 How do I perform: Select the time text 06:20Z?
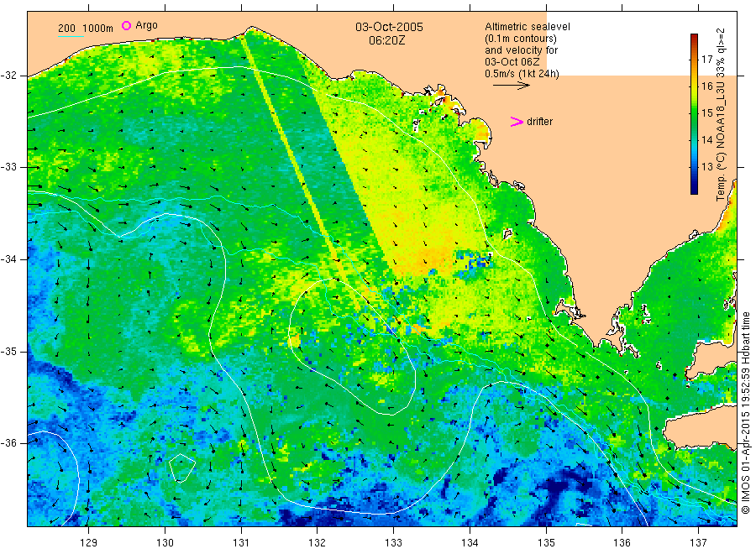(x=386, y=40)
